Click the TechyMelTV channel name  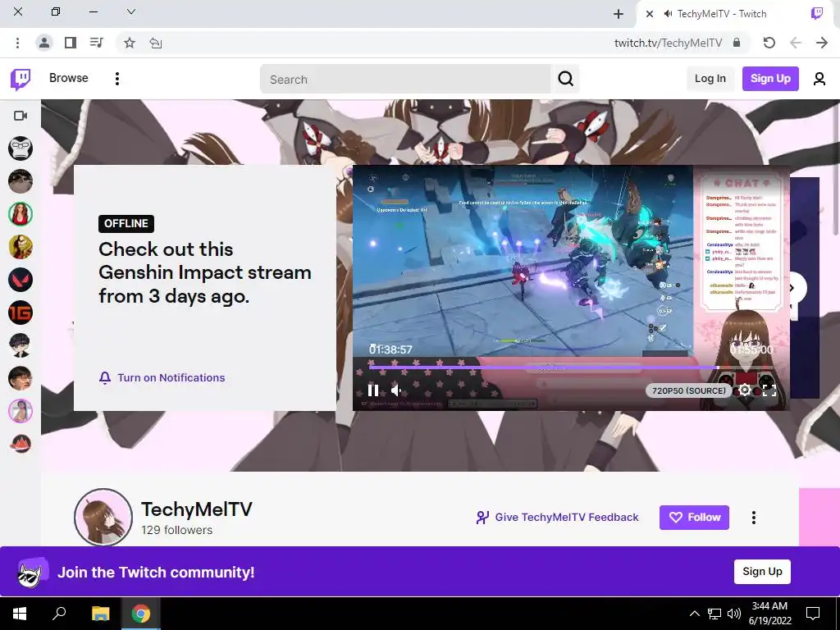(197, 509)
